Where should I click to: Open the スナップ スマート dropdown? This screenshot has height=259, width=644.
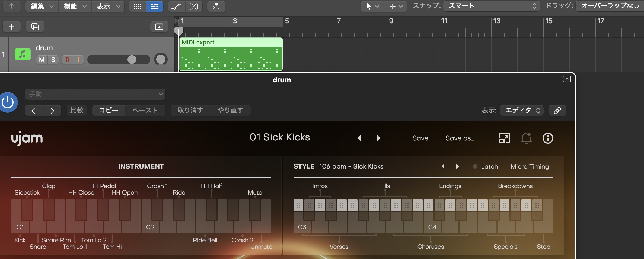(x=492, y=6)
